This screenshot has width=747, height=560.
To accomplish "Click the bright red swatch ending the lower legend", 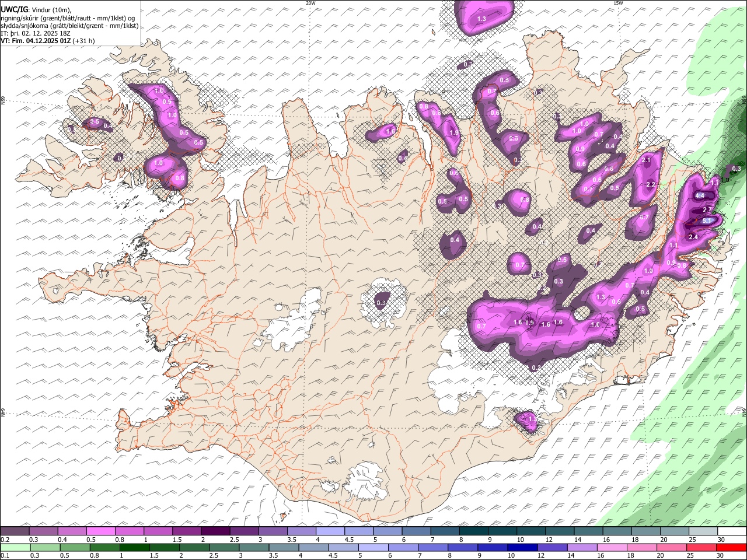I will pyautogui.click(x=732, y=548).
